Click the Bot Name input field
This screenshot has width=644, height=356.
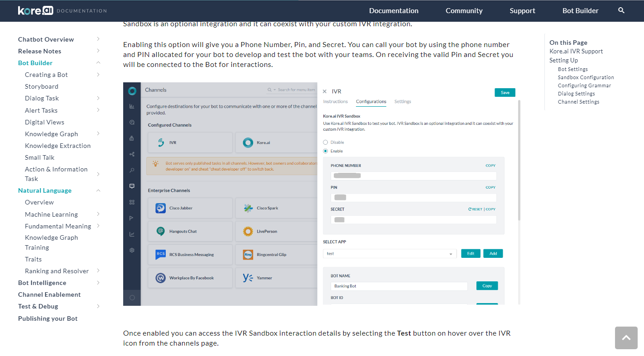click(x=399, y=286)
